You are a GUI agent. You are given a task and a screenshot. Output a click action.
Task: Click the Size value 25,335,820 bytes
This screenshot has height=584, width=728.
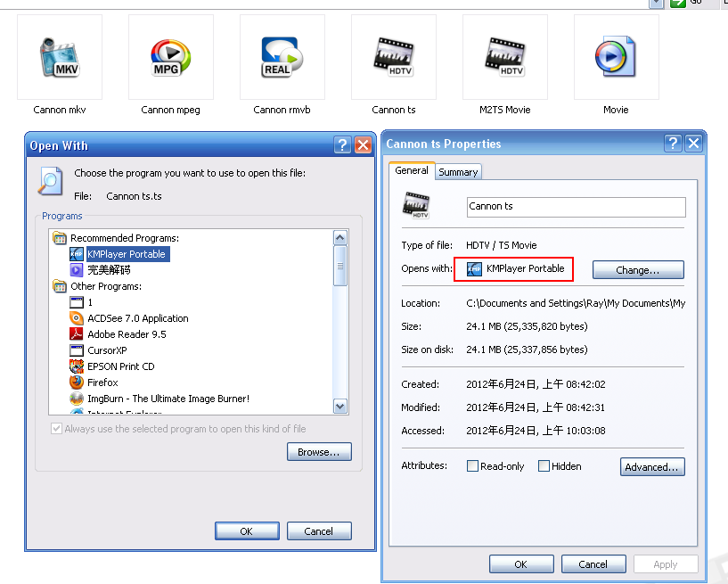(x=527, y=326)
